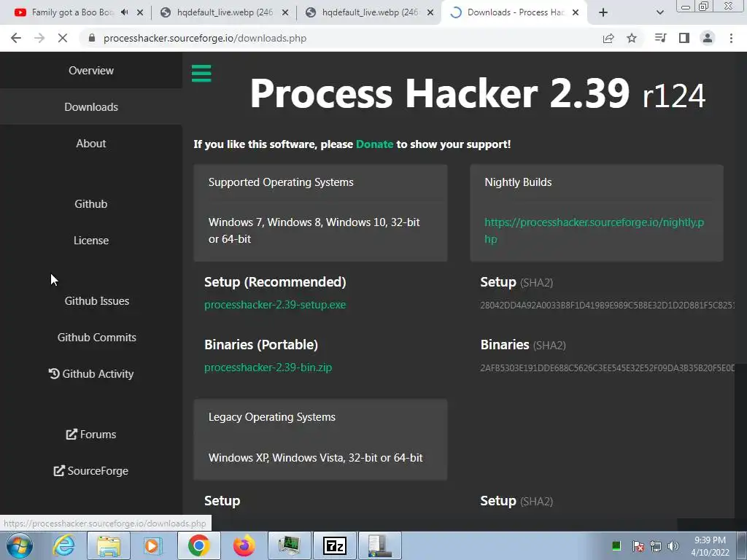Open the About sidebar item
This screenshot has height=560, width=747.
[x=91, y=144]
